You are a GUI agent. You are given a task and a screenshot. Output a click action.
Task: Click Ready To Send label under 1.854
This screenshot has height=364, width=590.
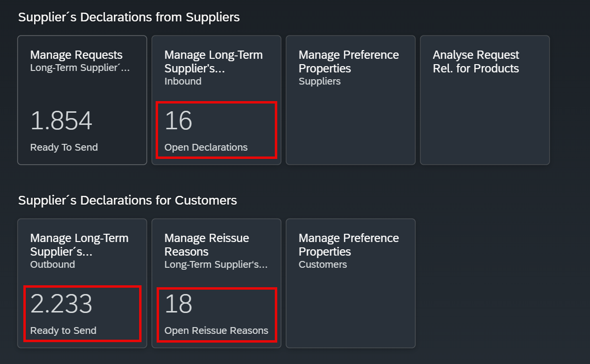(64, 147)
